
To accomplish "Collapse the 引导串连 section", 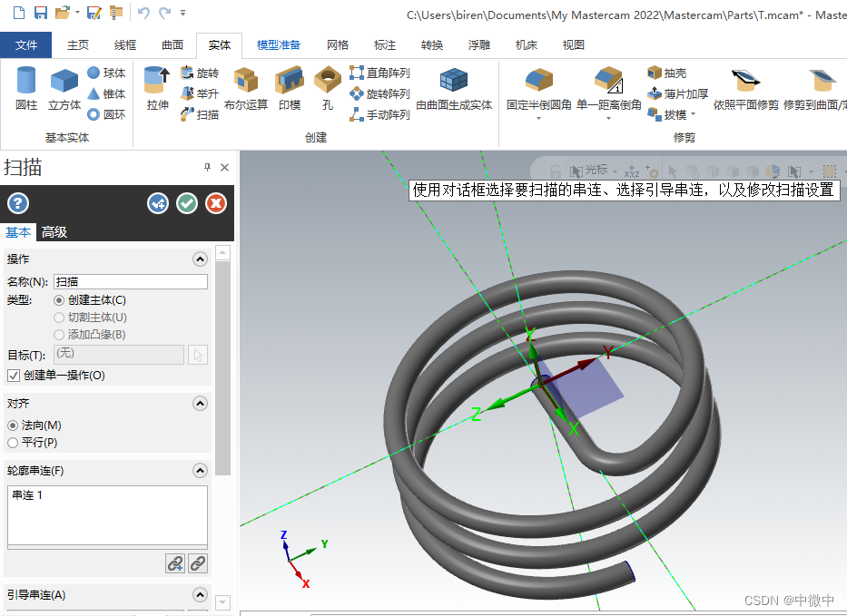I will coord(200,595).
